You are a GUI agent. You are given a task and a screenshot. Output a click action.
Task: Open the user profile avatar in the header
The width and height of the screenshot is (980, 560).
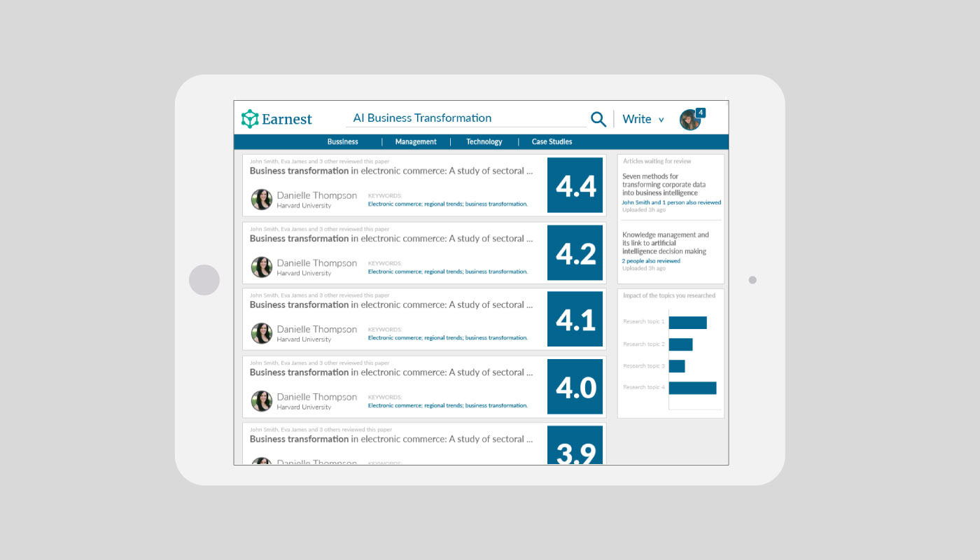[690, 120]
